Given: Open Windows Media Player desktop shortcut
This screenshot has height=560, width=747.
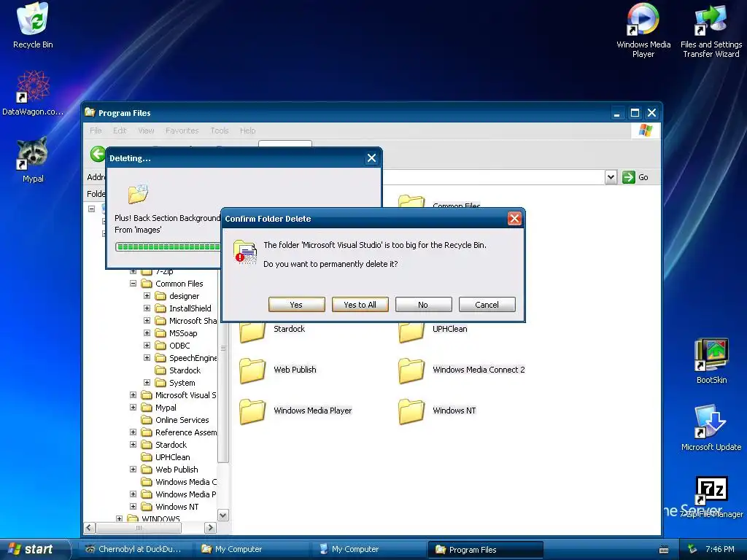Looking at the screenshot, I should 643,29.
